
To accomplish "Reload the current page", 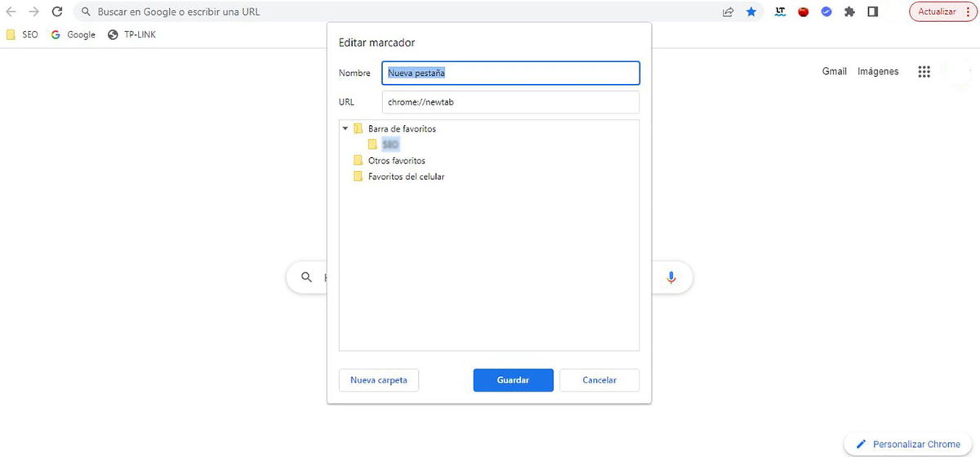I will [57, 12].
